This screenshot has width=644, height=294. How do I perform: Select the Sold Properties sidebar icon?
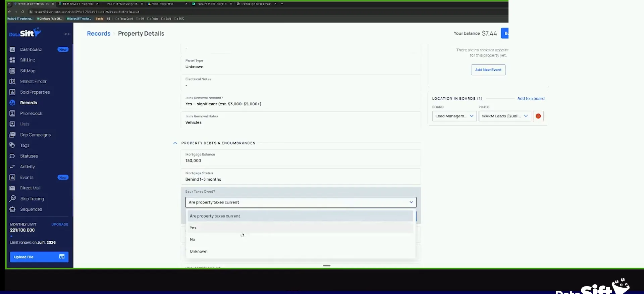click(x=12, y=92)
